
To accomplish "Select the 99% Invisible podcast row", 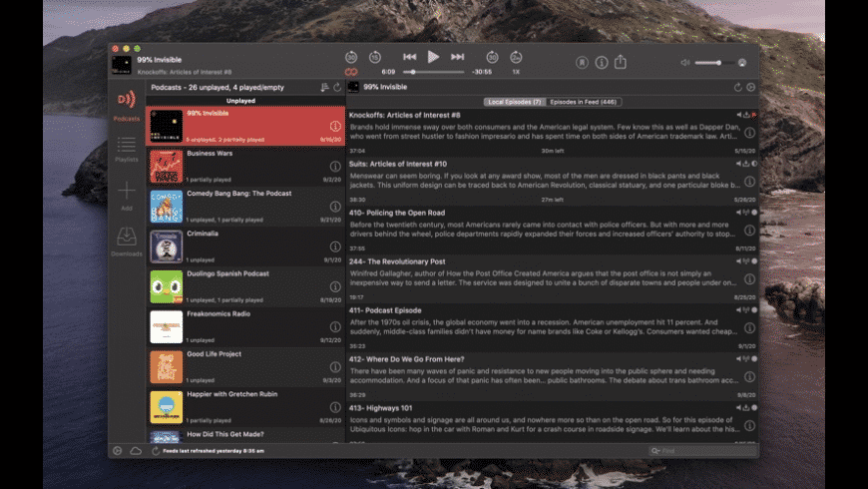I will point(245,127).
